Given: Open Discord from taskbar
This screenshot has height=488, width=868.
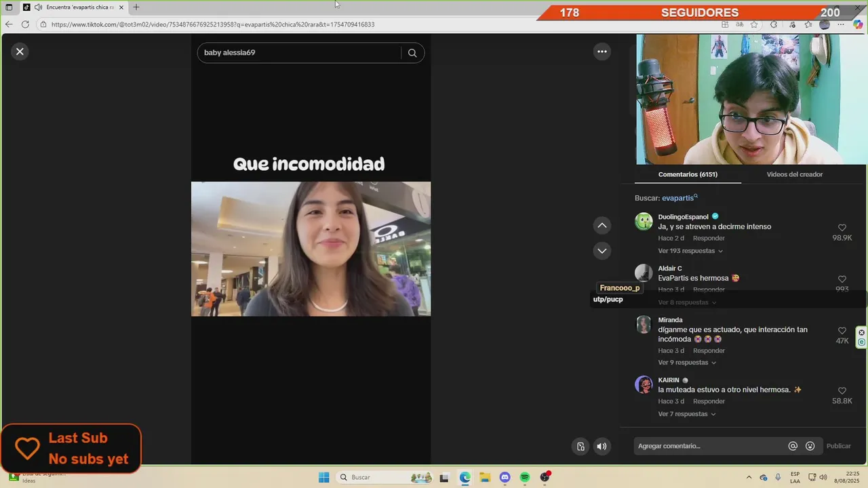Looking at the screenshot, I should 505,477.
